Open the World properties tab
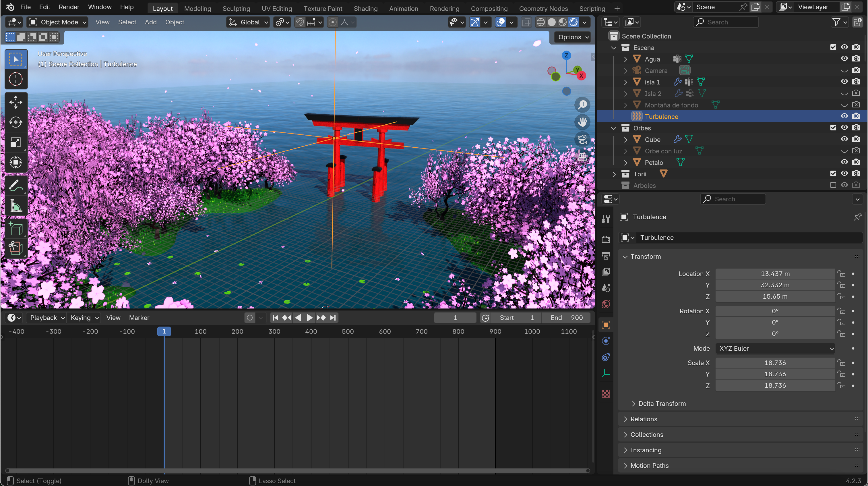 point(606,304)
